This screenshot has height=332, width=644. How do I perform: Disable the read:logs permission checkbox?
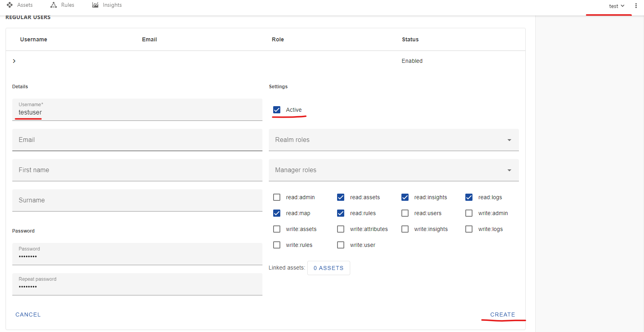point(469,197)
